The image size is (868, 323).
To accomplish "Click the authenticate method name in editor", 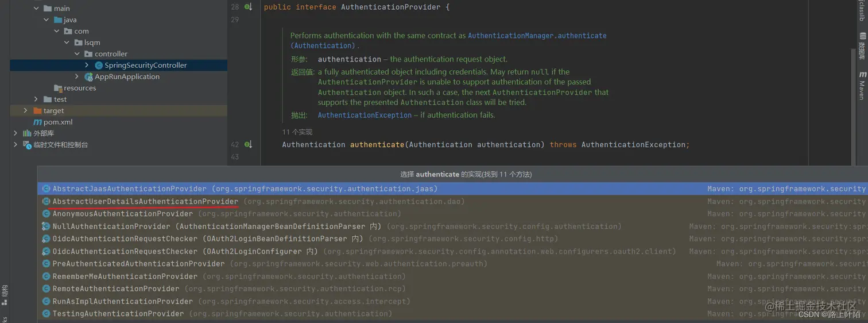I will tap(377, 145).
